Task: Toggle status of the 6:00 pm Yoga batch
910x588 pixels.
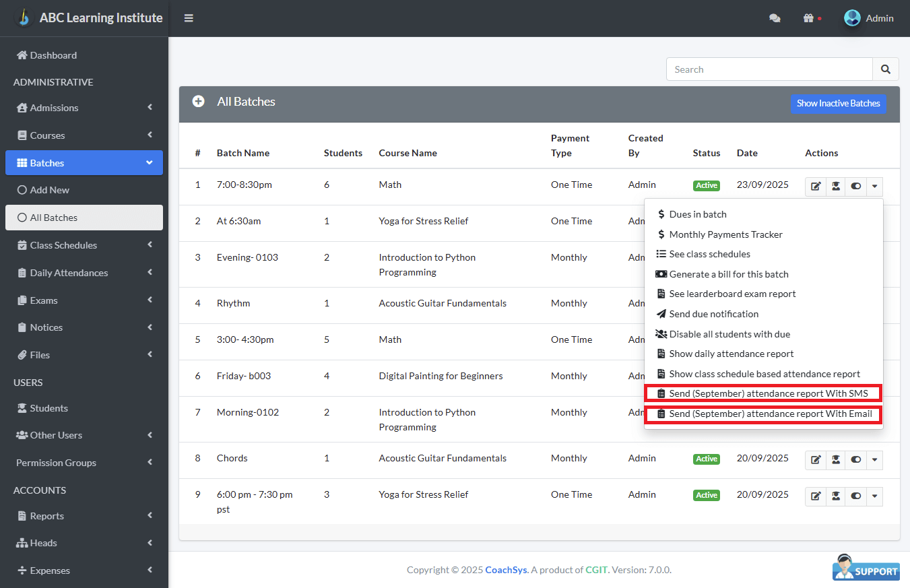Action: pos(855,496)
